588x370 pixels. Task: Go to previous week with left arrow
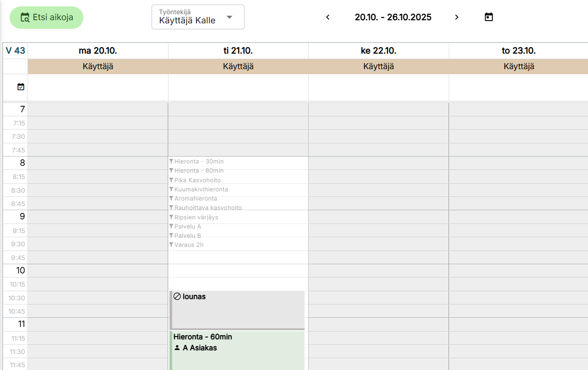(x=328, y=17)
